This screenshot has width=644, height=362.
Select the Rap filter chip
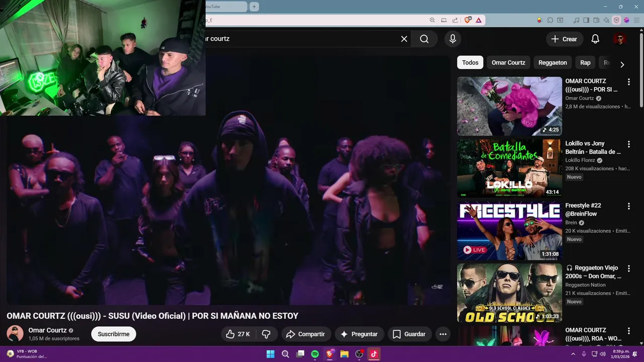coord(585,63)
